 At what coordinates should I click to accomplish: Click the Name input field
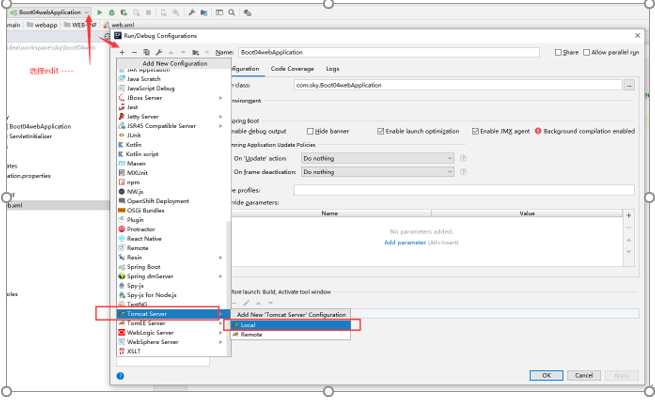(389, 52)
